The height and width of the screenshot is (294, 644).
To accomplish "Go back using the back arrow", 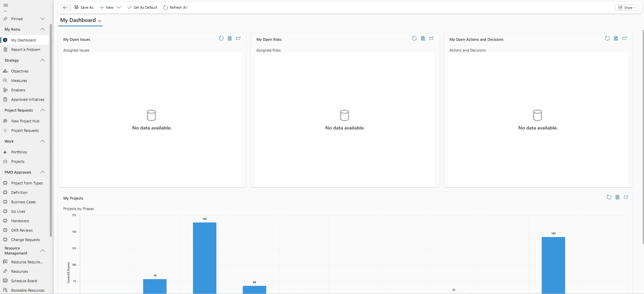I will 65,7.
